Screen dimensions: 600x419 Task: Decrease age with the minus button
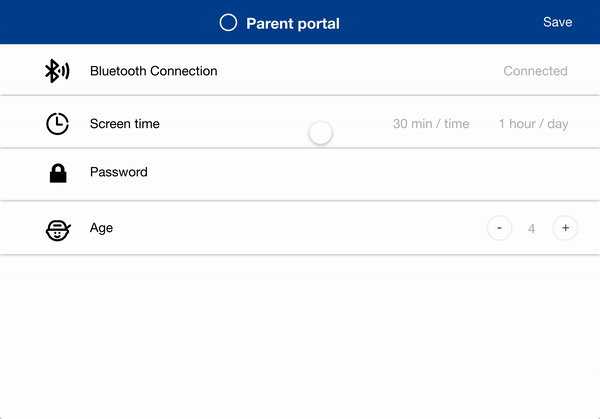498,228
